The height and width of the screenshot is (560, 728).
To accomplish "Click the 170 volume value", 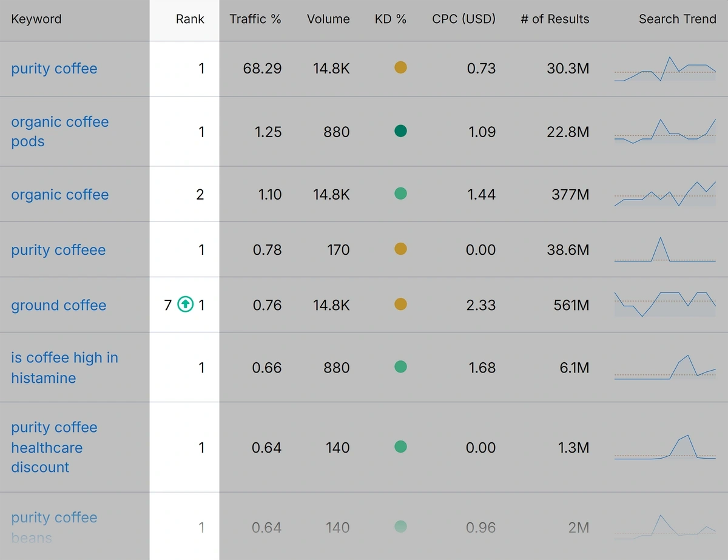I will [x=337, y=250].
